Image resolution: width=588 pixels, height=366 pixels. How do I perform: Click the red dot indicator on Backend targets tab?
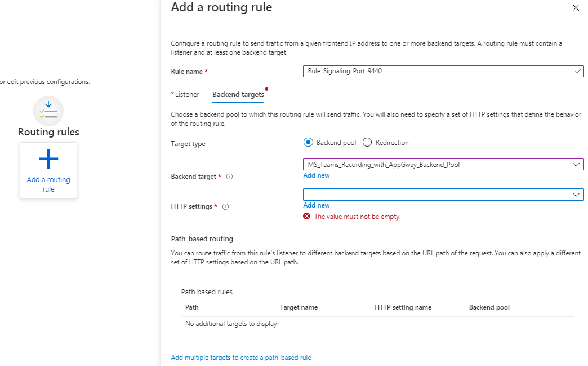(x=266, y=89)
